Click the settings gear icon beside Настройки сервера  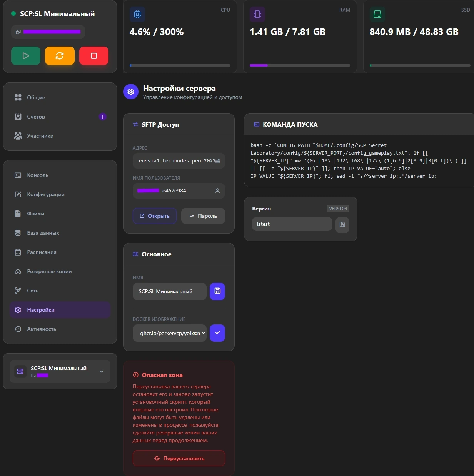[x=131, y=92]
